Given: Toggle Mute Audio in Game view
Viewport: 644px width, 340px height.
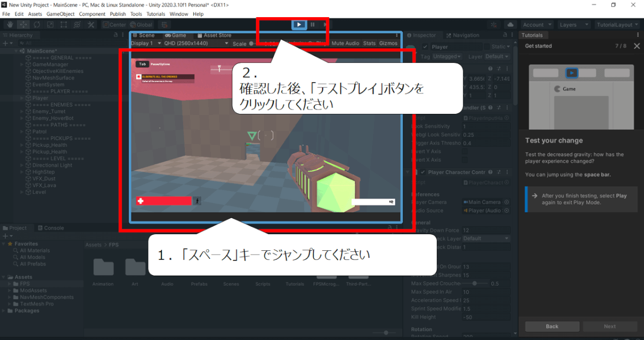Looking at the screenshot, I should pyautogui.click(x=345, y=44).
